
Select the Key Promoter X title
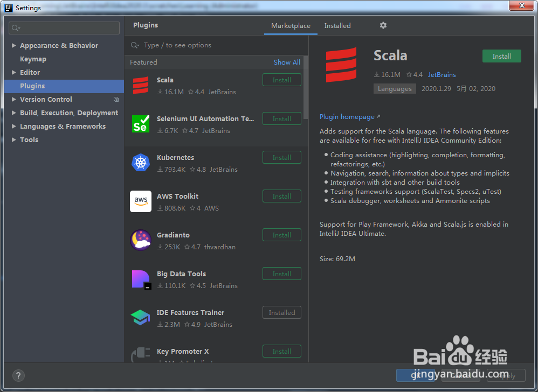[183, 351]
